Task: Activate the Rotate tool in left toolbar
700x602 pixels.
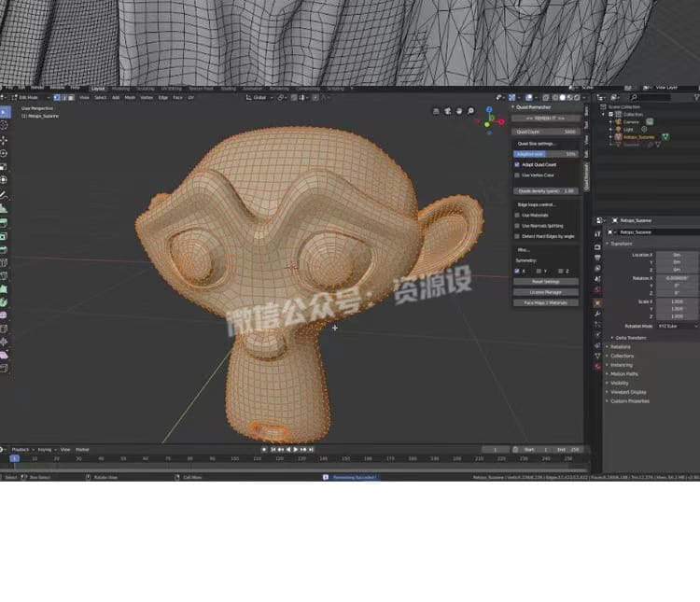Action: click(4, 153)
